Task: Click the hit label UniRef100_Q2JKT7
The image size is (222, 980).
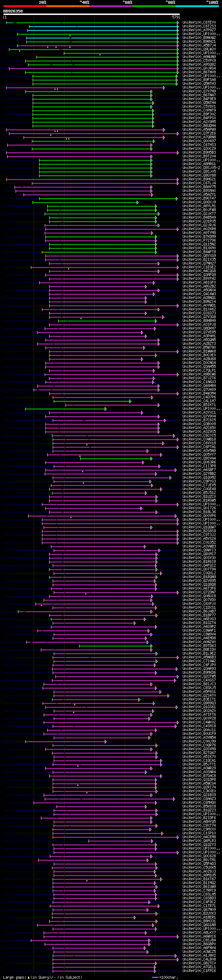Action: point(199,213)
